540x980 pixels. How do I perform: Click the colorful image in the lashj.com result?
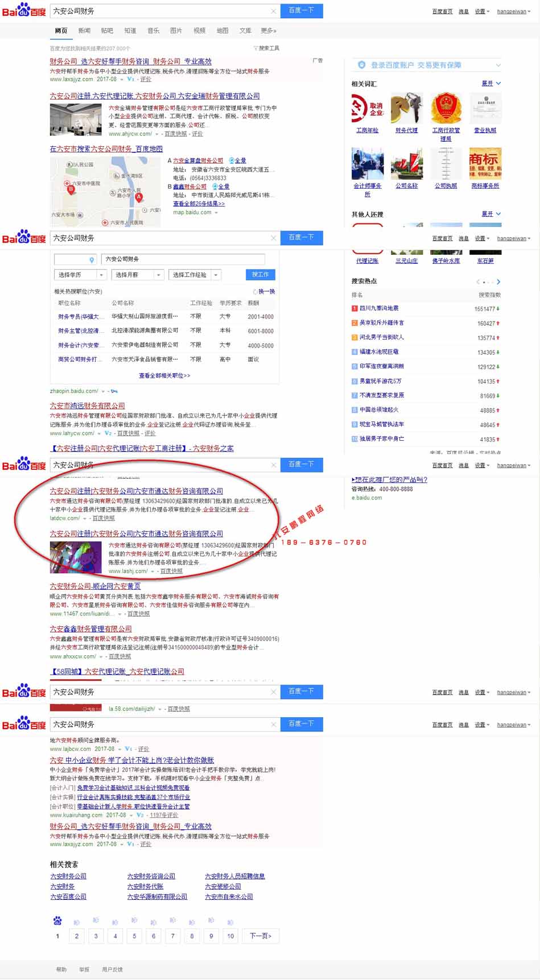click(75, 557)
